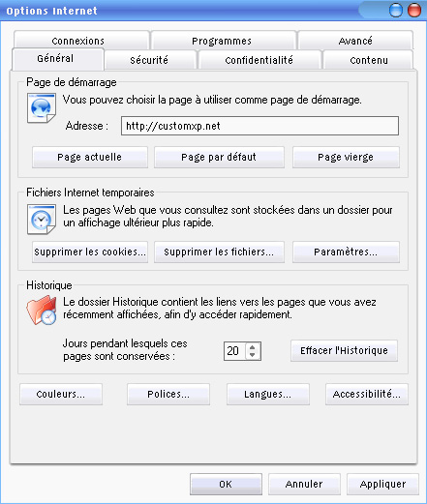Open the Couleurs settings
The width and height of the screenshot is (427, 504).
coord(61,394)
